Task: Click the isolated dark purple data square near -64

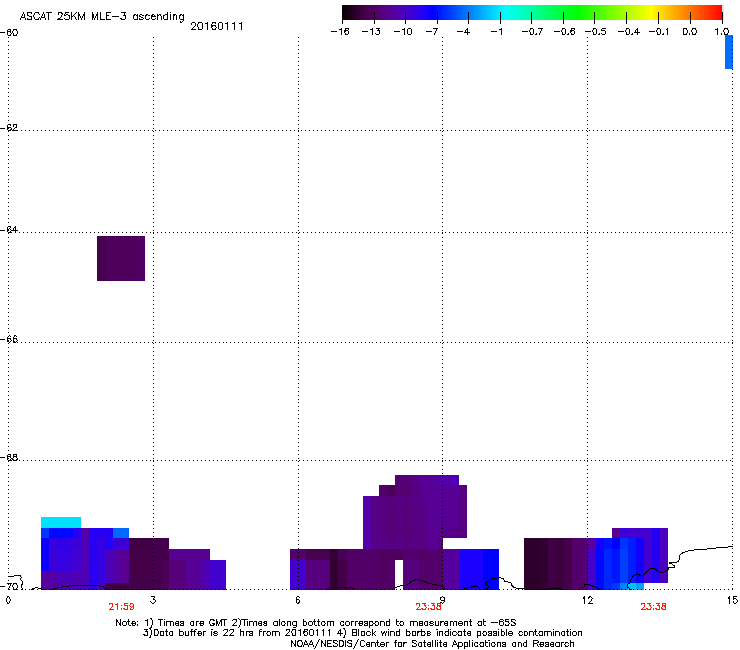Action: (x=121, y=258)
